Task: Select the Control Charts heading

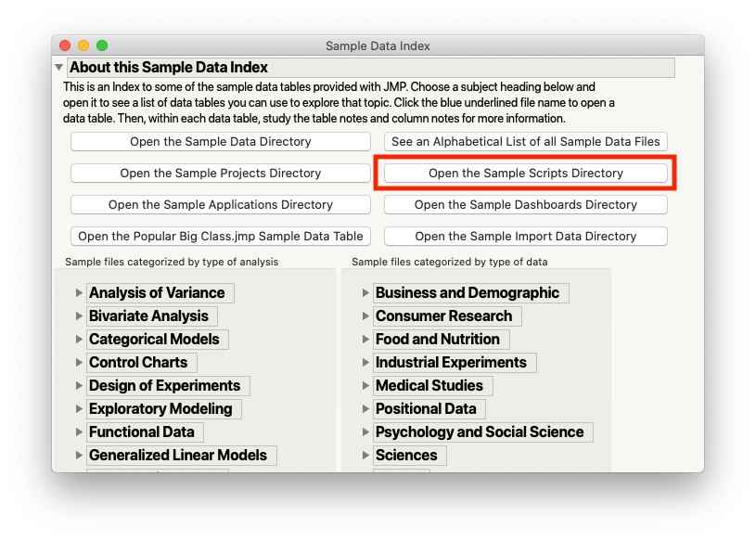Action: click(138, 363)
